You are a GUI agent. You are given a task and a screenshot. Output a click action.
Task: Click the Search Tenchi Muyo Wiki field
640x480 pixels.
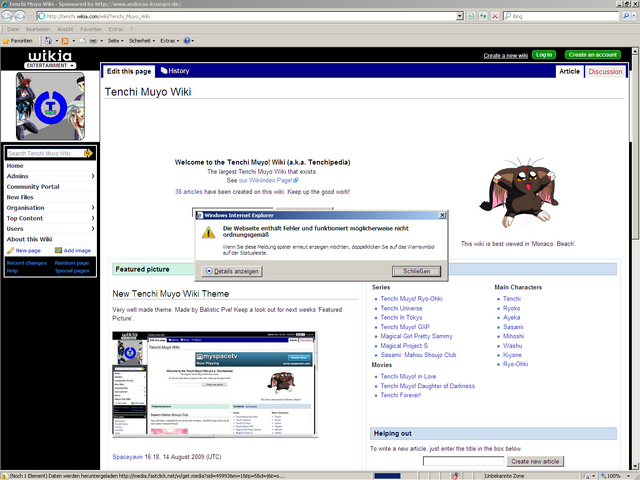pyautogui.click(x=44, y=153)
